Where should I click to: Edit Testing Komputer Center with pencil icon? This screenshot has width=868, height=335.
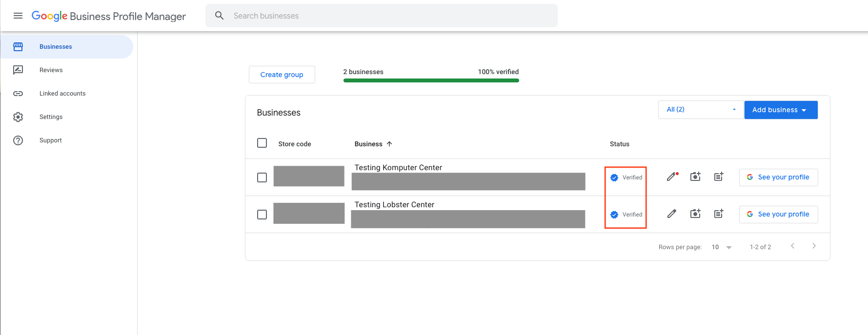tap(672, 177)
